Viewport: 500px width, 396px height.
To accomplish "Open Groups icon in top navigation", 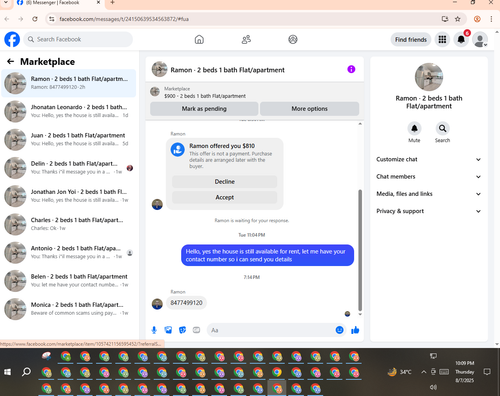I will (293, 39).
